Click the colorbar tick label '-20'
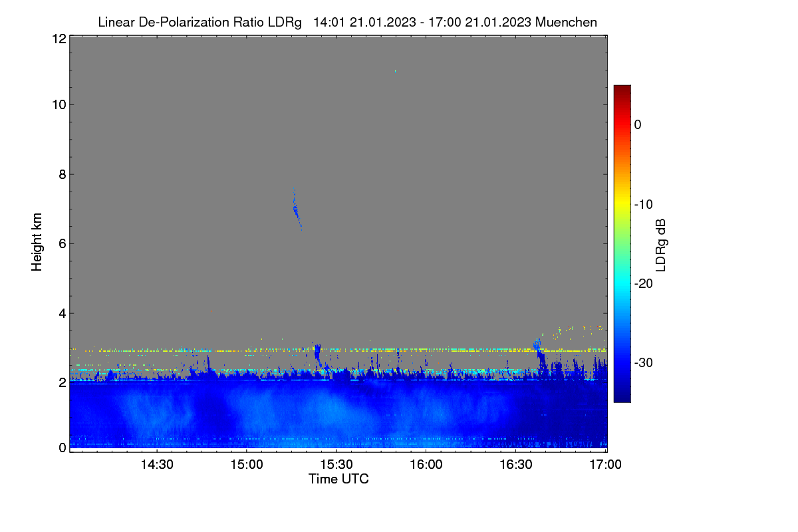The width and height of the screenshot is (798, 532). click(x=642, y=284)
